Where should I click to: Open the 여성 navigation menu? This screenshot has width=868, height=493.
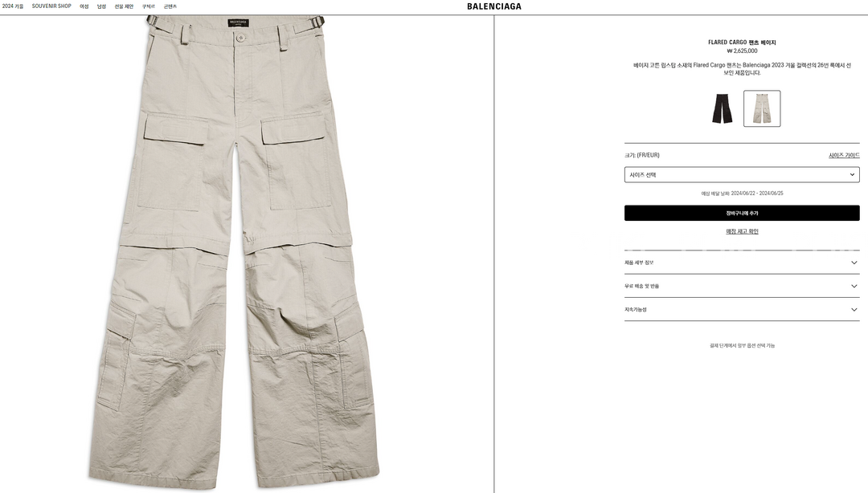[84, 6]
